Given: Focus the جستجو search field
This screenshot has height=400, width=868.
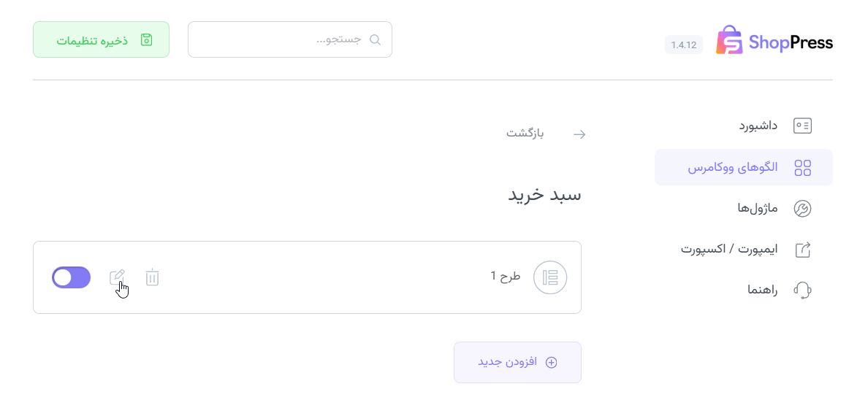Looking at the screenshot, I should click(285, 39).
